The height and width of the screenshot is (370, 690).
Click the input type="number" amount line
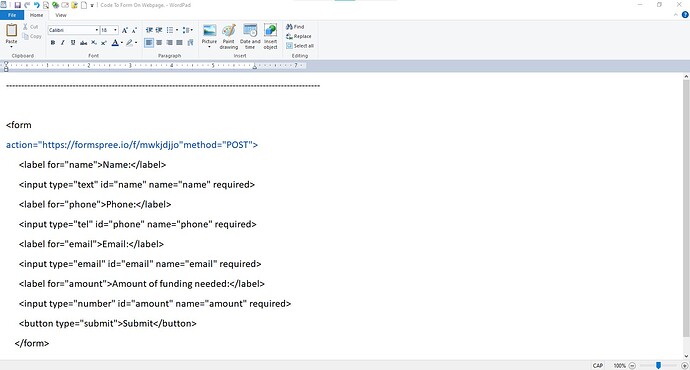click(155, 304)
